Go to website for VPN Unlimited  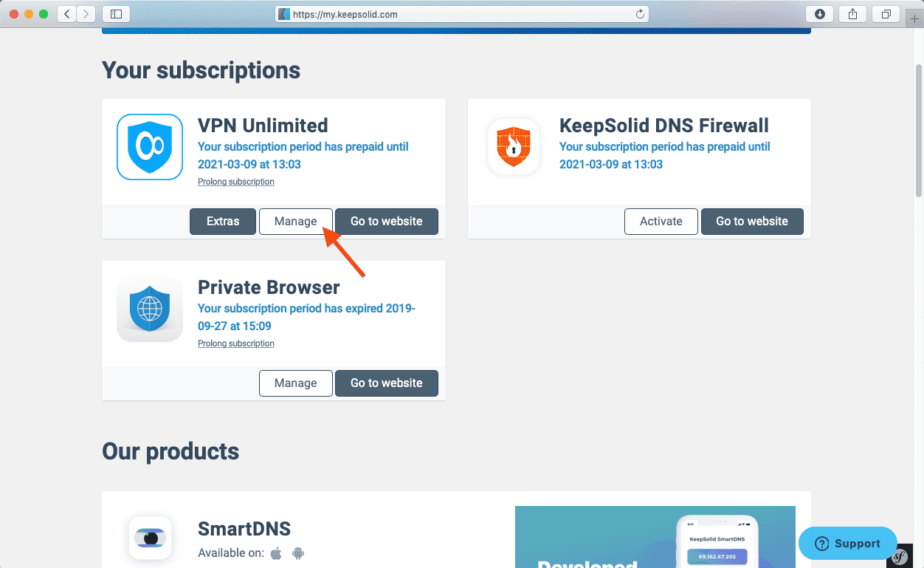(387, 222)
